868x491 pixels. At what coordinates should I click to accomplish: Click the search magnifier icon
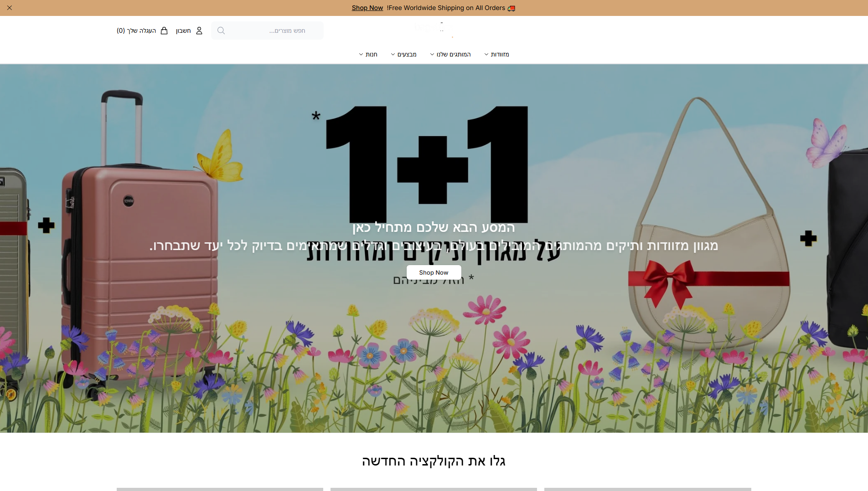tap(221, 31)
